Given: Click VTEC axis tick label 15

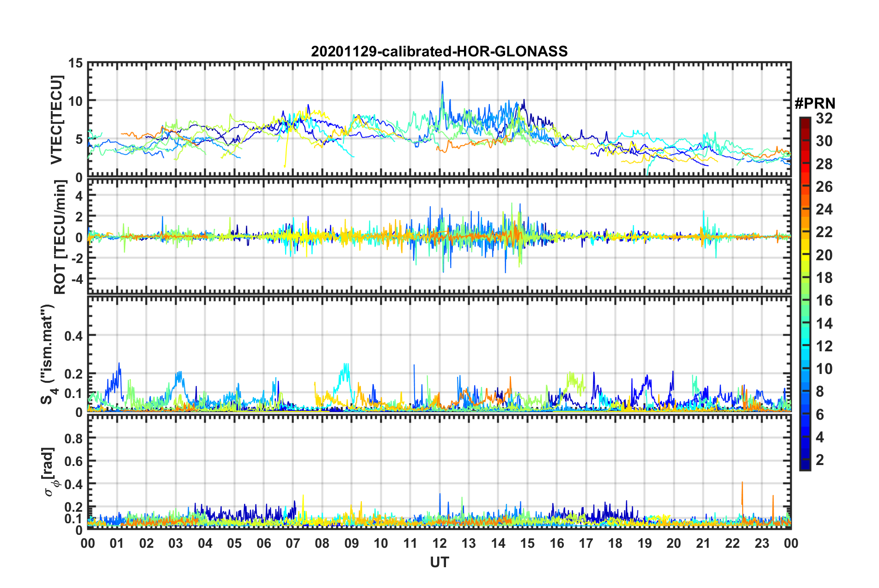Looking at the screenshot, I should (76, 63).
